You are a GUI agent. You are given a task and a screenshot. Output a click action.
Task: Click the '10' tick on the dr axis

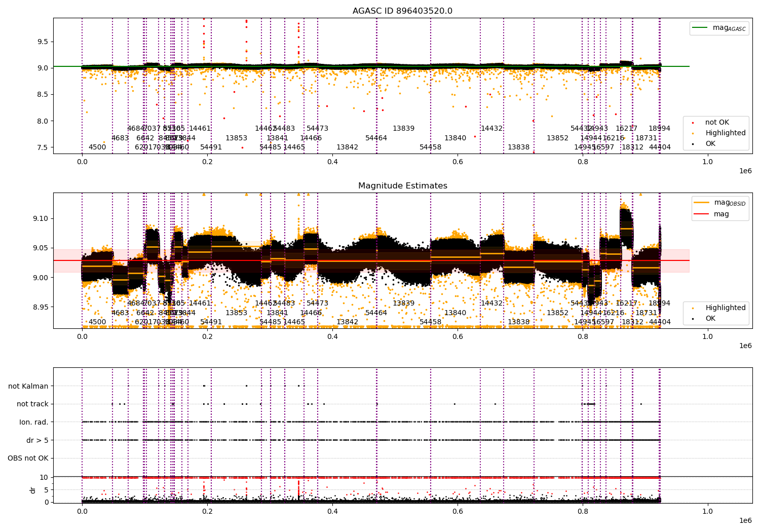point(44,477)
